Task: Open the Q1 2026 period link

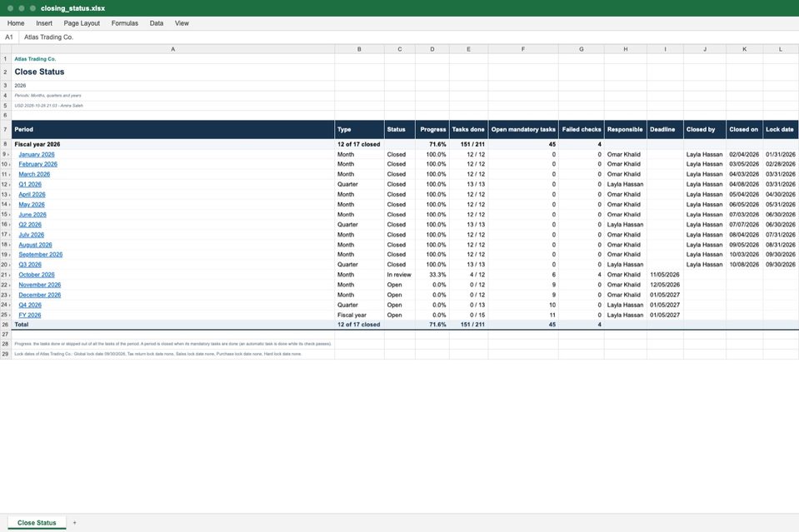Action: pyautogui.click(x=30, y=184)
